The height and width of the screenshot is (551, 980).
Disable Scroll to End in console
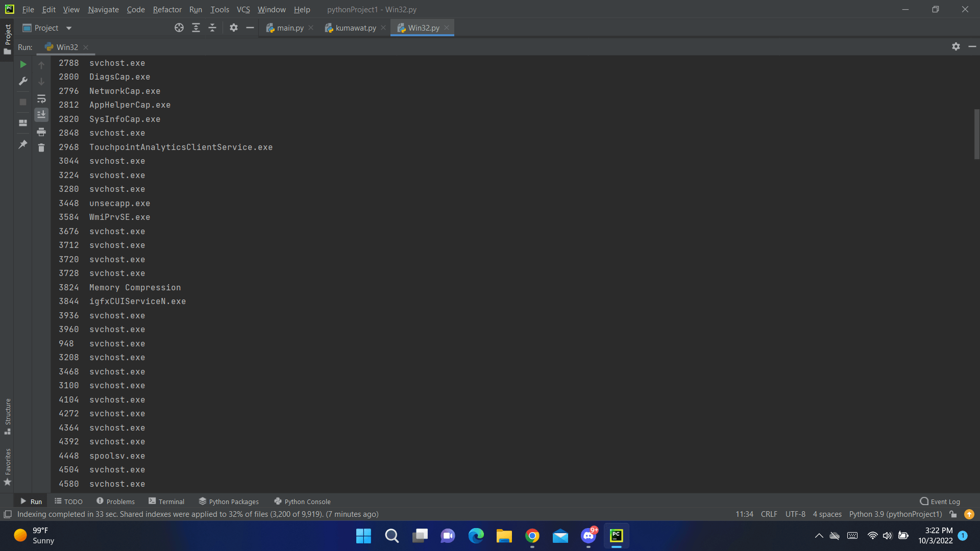coord(41,114)
